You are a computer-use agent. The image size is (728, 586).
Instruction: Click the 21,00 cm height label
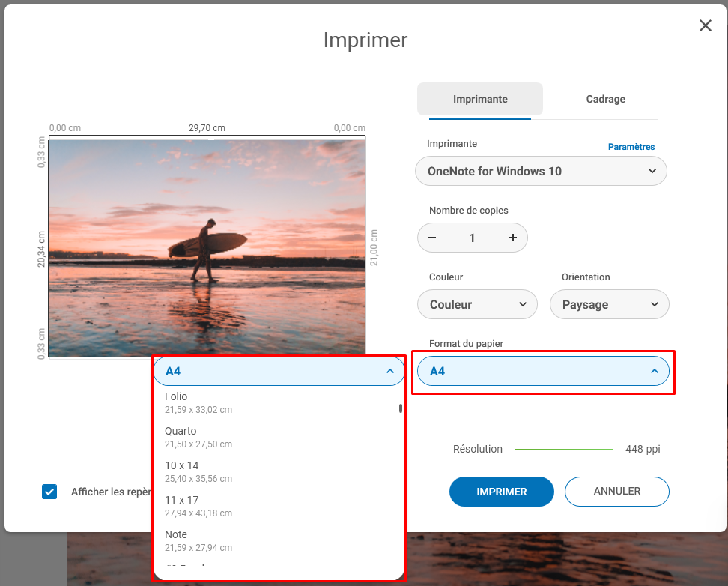click(374, 248)
